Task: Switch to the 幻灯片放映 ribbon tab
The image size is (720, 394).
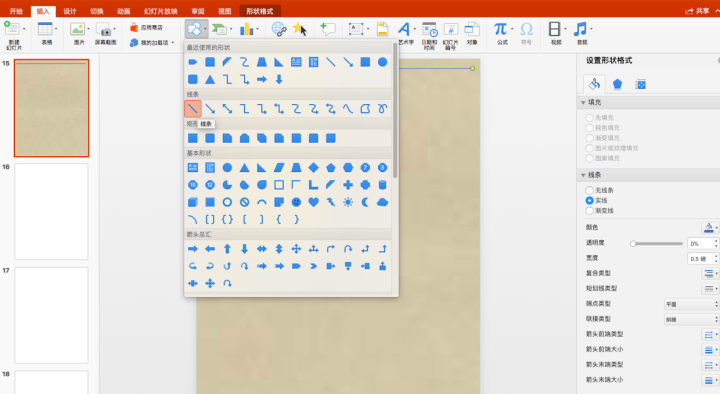Action: (x=160, y=11)
